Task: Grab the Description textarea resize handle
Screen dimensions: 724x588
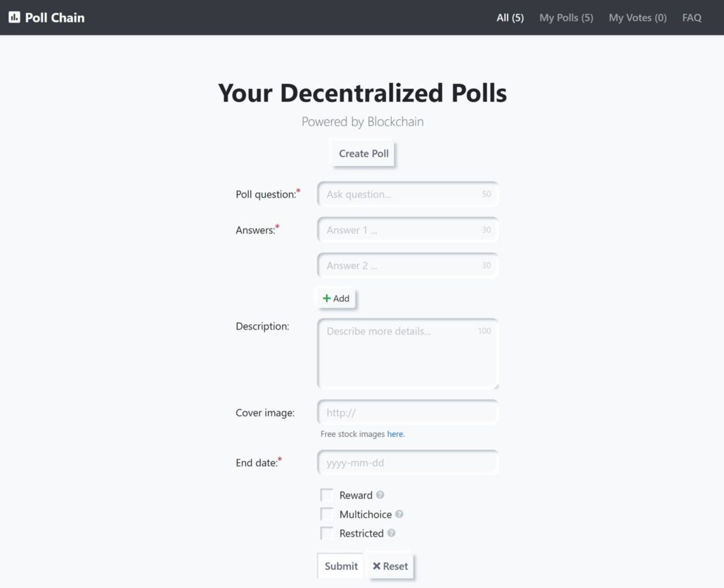Action: [496, 387]
